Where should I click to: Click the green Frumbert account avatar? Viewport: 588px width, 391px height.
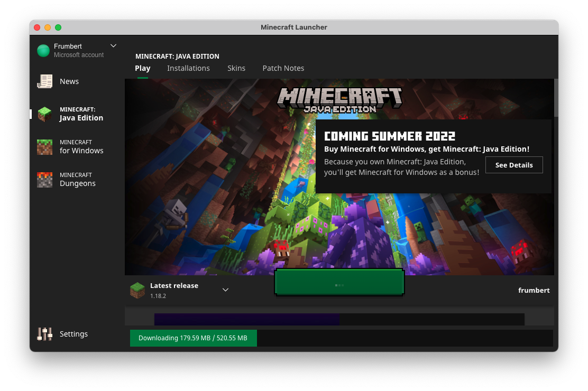43,51
